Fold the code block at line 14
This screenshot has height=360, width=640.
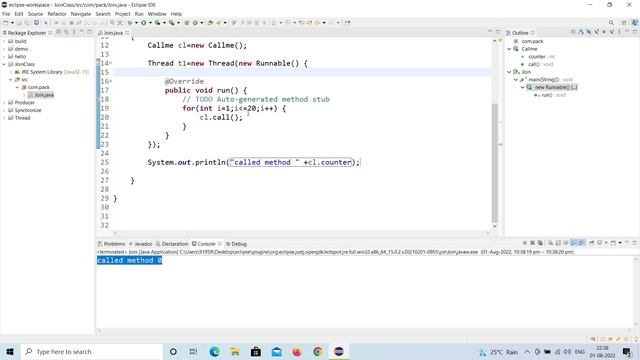click(x=111, y=63)
